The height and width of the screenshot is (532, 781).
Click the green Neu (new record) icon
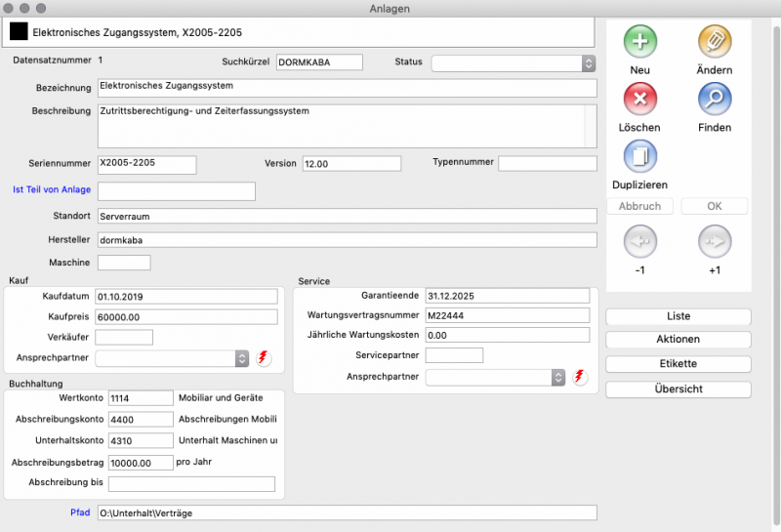point(639,42)
